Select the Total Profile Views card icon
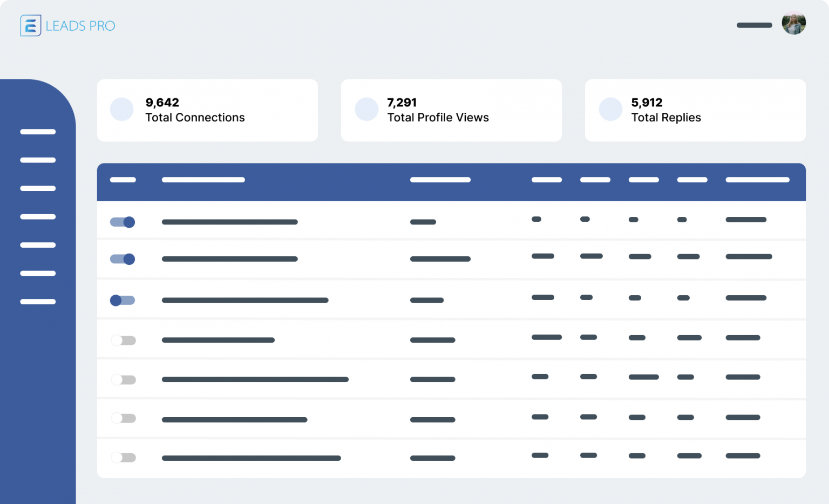829x504 pixels. (x=366, y=109)
